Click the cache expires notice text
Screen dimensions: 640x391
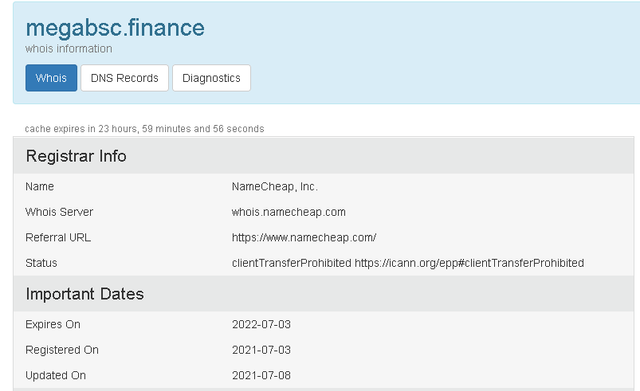pyautogui.click(x=144, y=129)
